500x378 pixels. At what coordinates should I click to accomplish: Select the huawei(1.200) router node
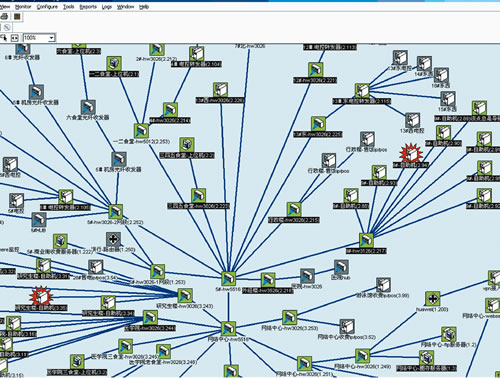click(432, 299)
